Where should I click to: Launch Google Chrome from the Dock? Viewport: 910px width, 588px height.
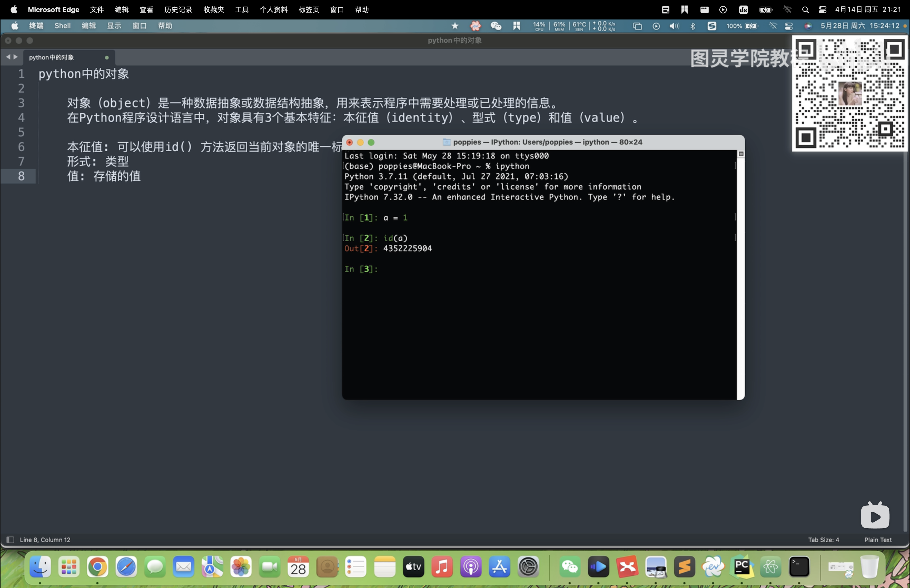coord(97,567)
